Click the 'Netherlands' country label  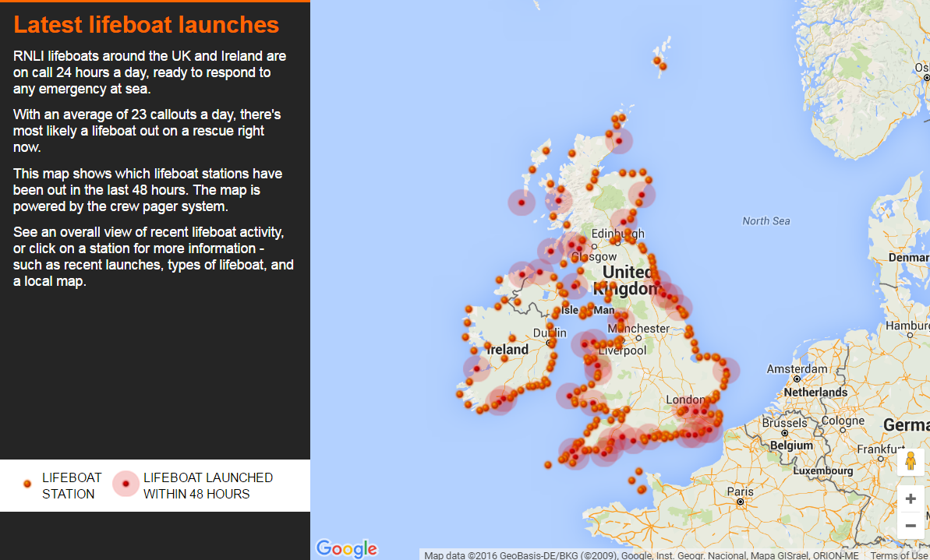tap(815, 393)
